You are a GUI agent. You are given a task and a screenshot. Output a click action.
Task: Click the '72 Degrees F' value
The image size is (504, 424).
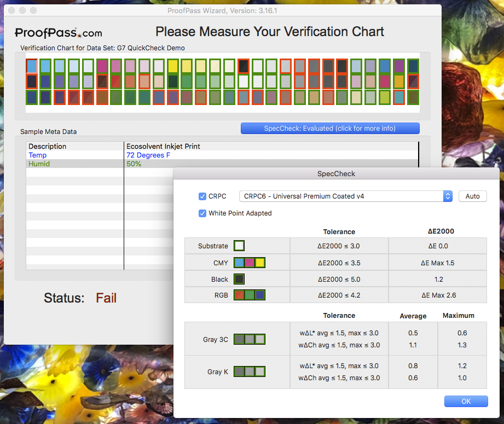click(148, 155)
